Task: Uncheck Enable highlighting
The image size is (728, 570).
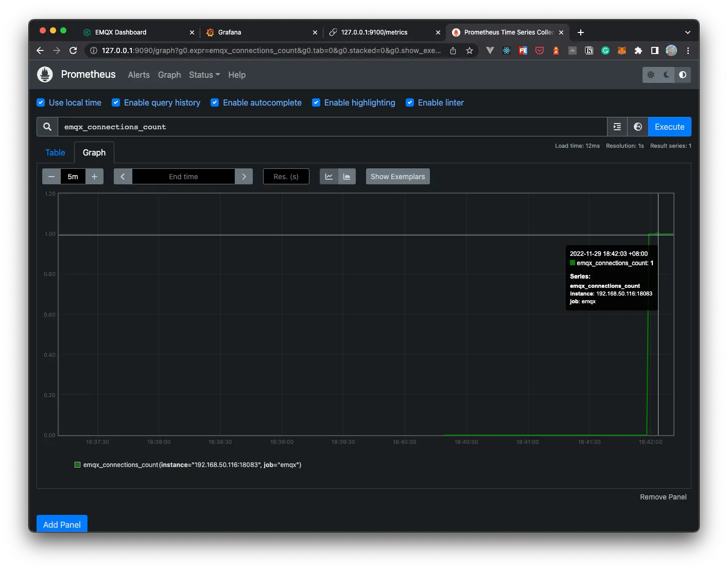Action: tap(316, 102)
